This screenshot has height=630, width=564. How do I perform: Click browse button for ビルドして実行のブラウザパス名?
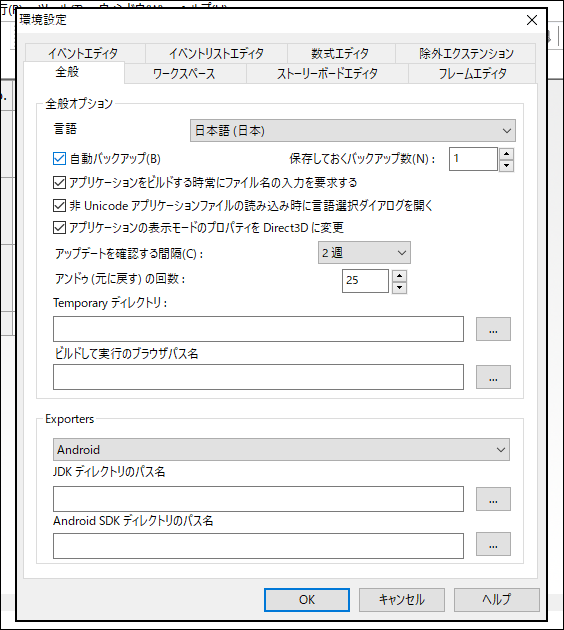[x=493, y=377]
